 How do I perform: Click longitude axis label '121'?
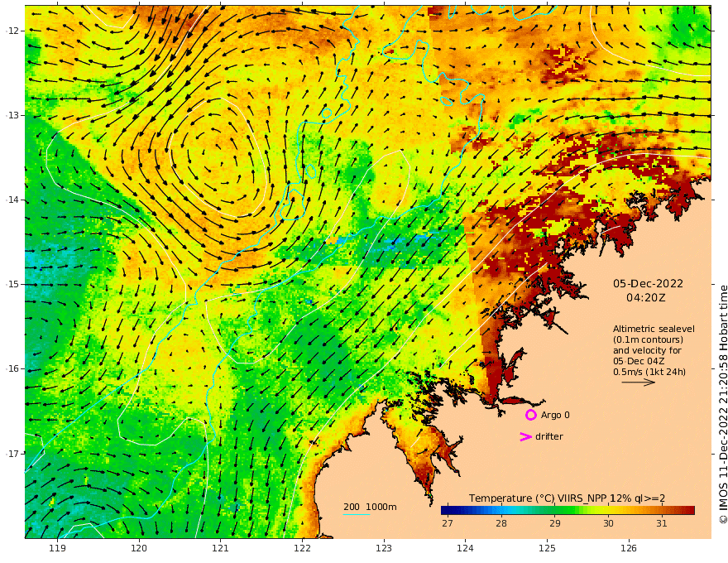click(x=221, y=548)
